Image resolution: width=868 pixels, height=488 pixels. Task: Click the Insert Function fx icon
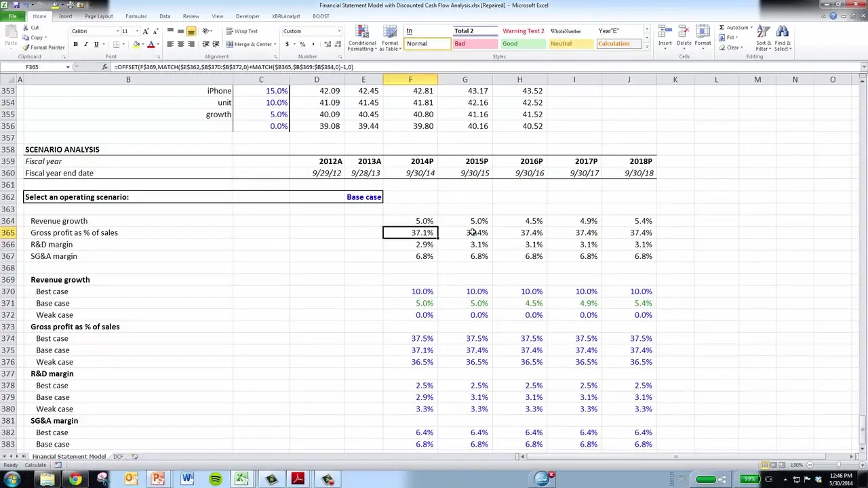(104, 67)
